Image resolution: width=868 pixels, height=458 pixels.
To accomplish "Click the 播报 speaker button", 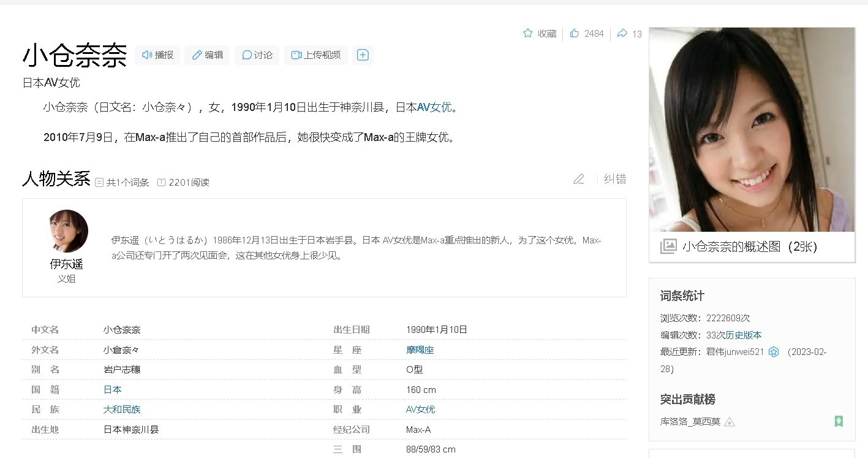I will [x=157, y=55].
